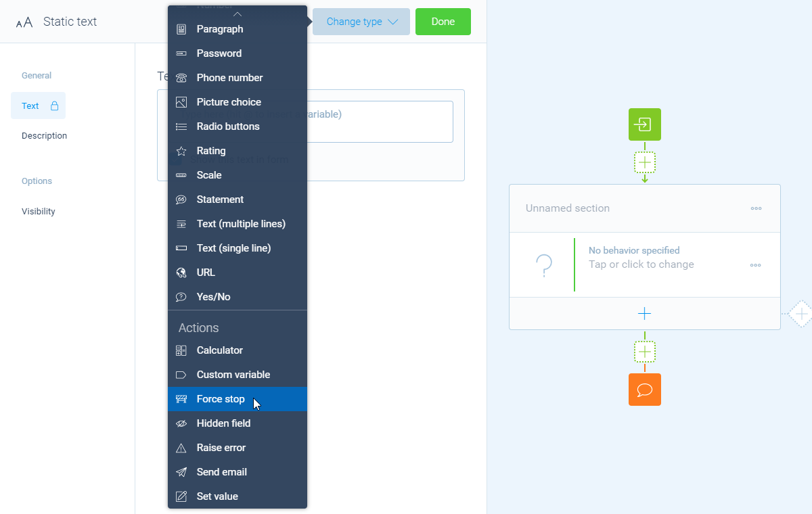Click the No behavior specified label

(x=634, y=250)
